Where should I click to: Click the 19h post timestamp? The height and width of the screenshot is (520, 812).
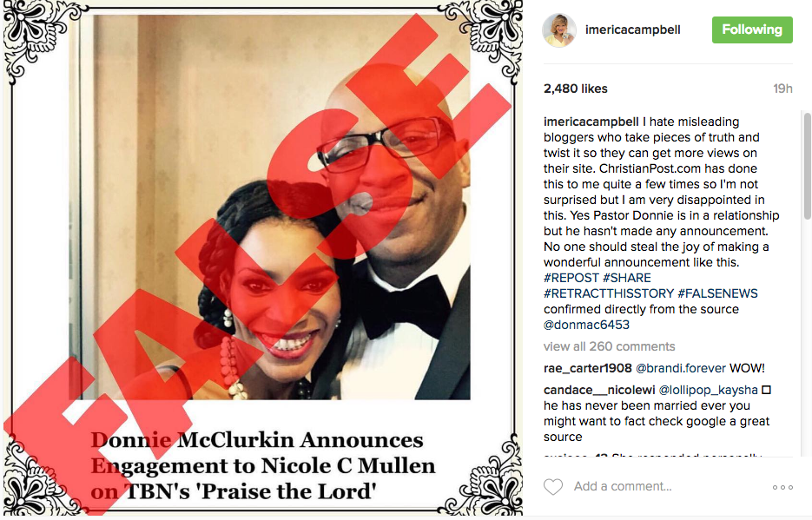[782, 89]
